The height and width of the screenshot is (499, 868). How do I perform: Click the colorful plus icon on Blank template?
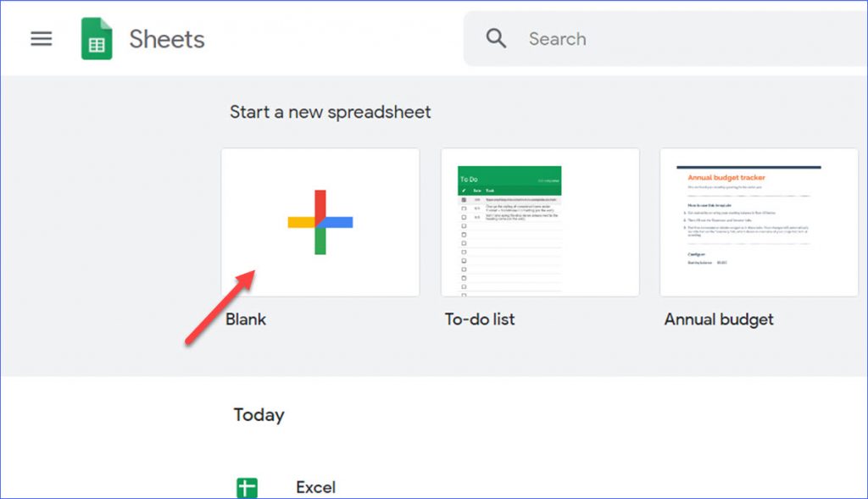(320, 221)
